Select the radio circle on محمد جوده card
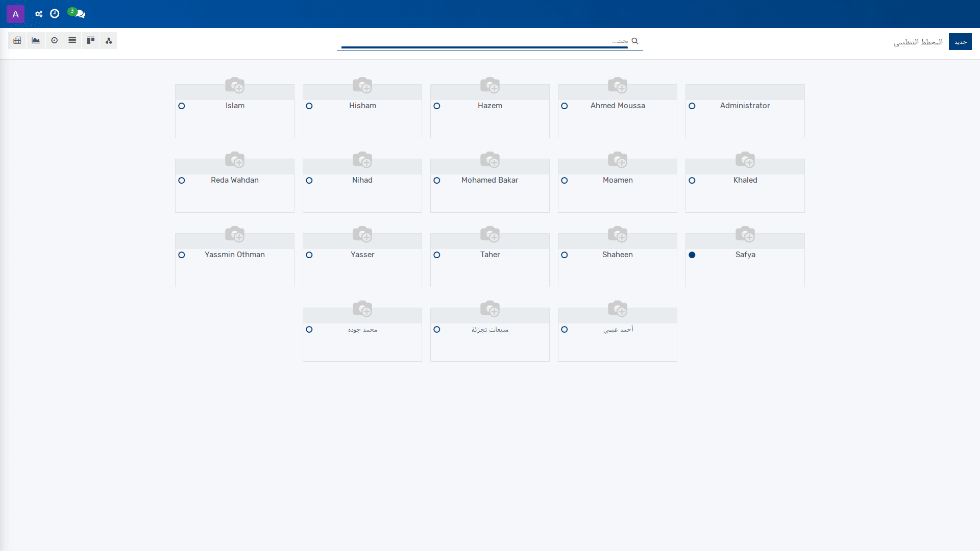The image size is (980, 551). (309, 330)
